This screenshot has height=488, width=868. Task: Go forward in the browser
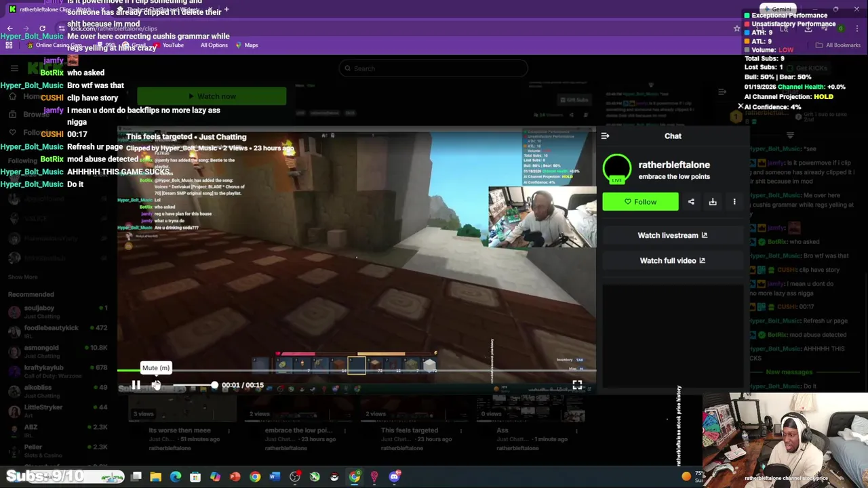26,28
